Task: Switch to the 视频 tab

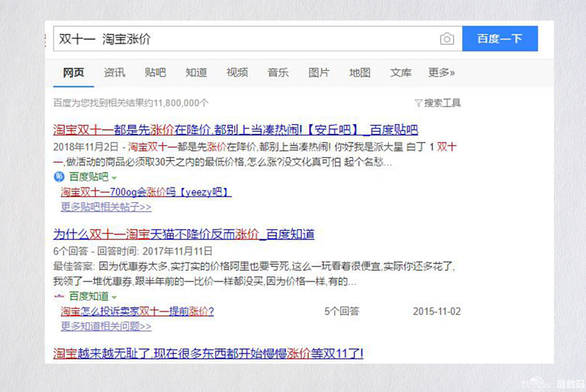Action: point(237,72)
